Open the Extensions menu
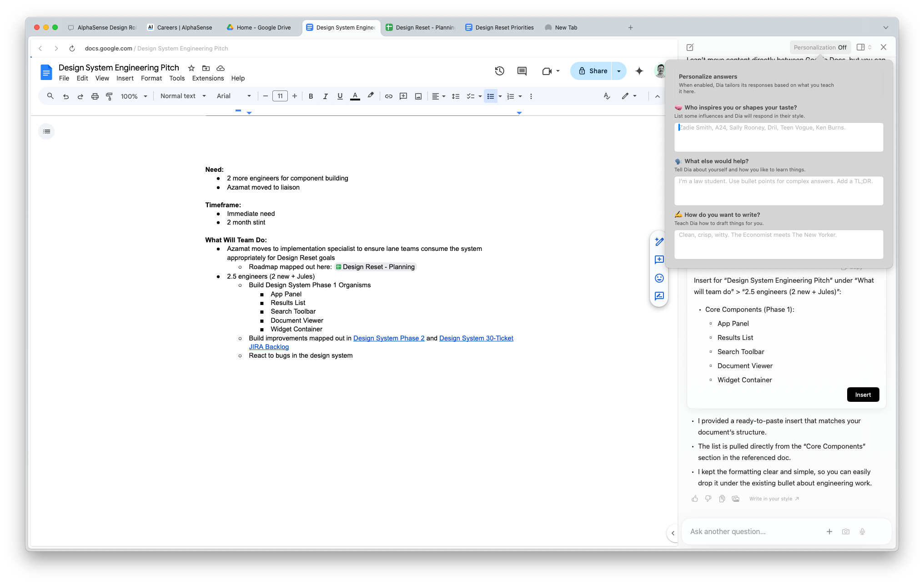The image size is (924, 585). (208, 78)
